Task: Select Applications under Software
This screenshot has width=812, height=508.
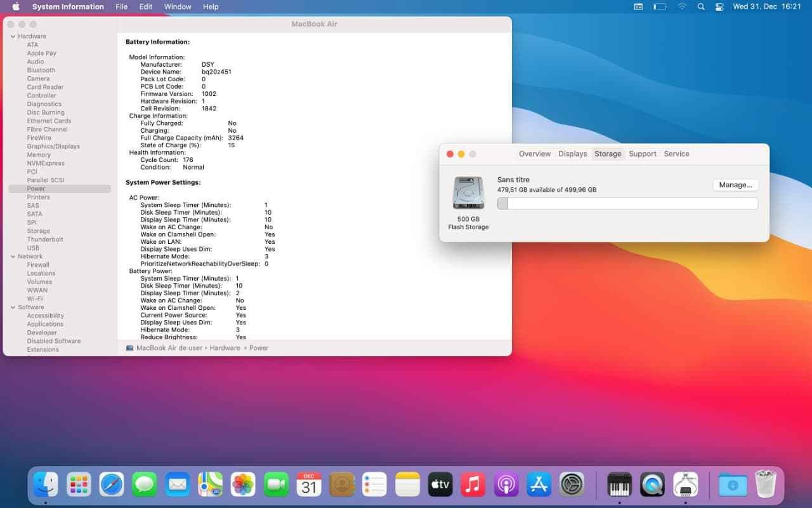Action: 45,324
